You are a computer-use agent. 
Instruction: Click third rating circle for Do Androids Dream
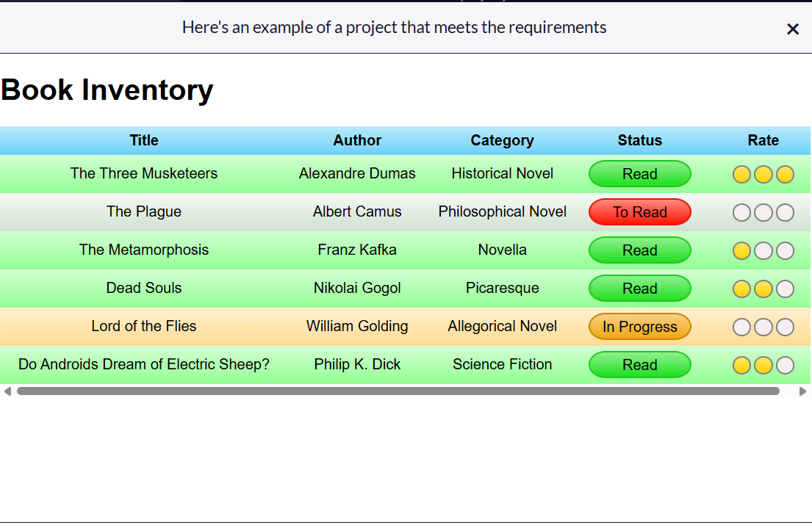pyautogui.click(x=785, y=366)
